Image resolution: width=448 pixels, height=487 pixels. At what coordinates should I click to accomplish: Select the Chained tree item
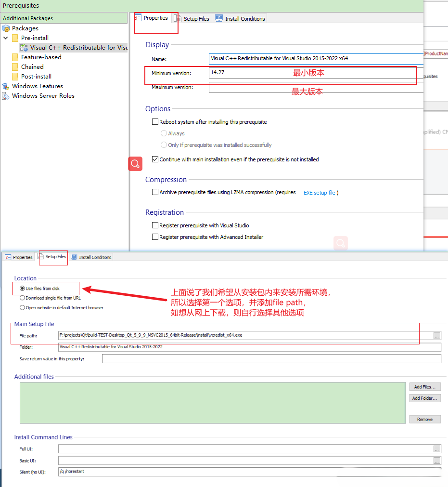(32, 67)
